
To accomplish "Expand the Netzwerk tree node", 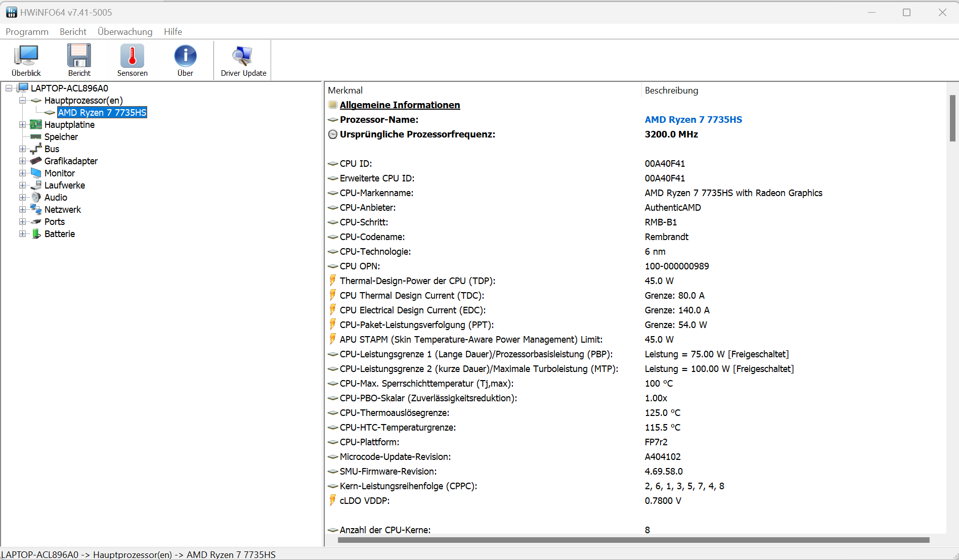I will [22, 210].
